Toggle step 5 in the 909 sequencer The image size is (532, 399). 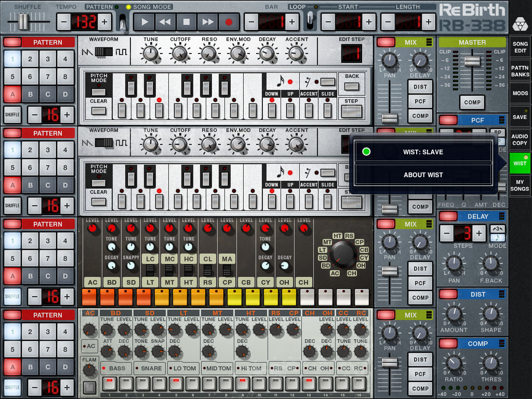(176, 384)
